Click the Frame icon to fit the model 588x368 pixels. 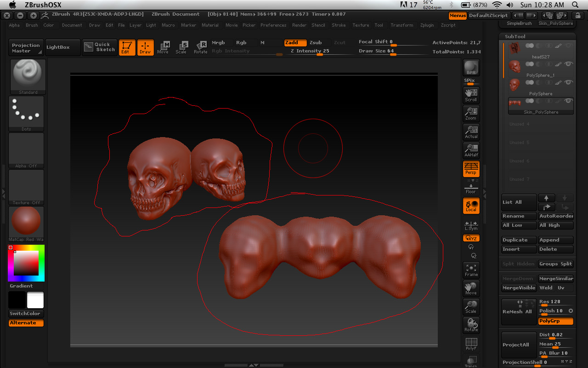tap(471, 270)
